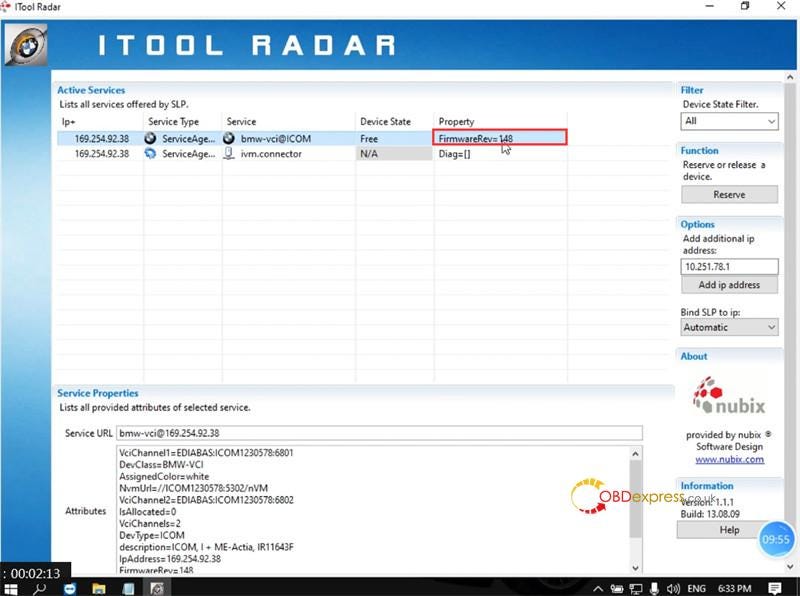800x596 pixels.
Task: Select the ivm.connector service text
Action: tap(271, 153)
